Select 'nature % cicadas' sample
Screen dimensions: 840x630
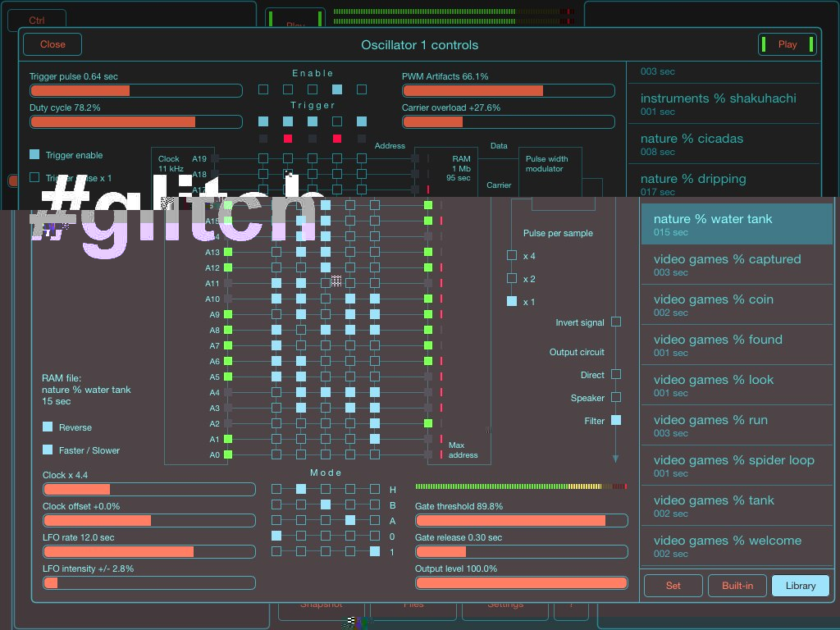pos(724,144)
